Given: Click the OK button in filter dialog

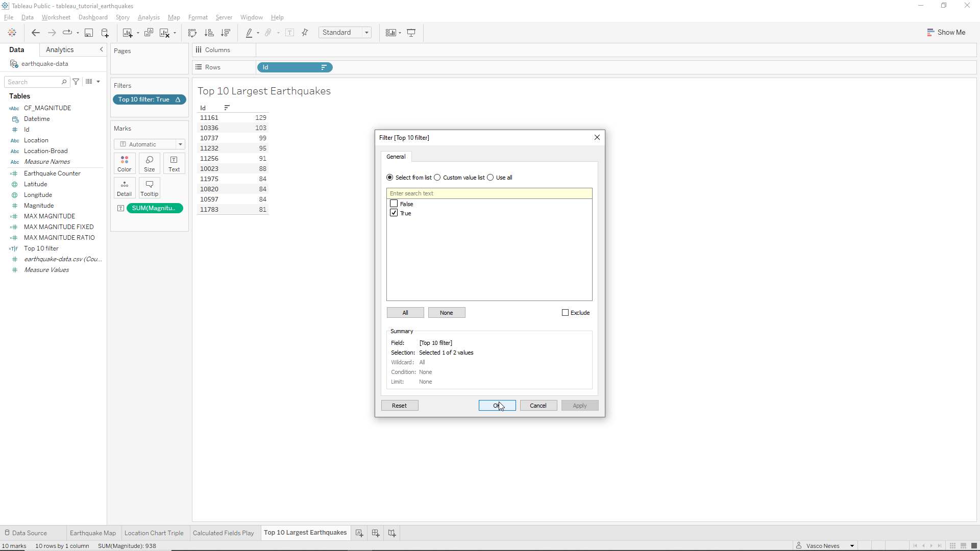Looking at the screenshot, I should (497, 406).
